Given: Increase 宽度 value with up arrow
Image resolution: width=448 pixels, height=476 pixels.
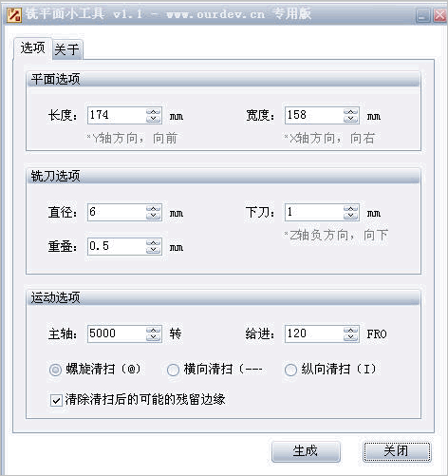Looking at the screenshot, I should [351, 111].
